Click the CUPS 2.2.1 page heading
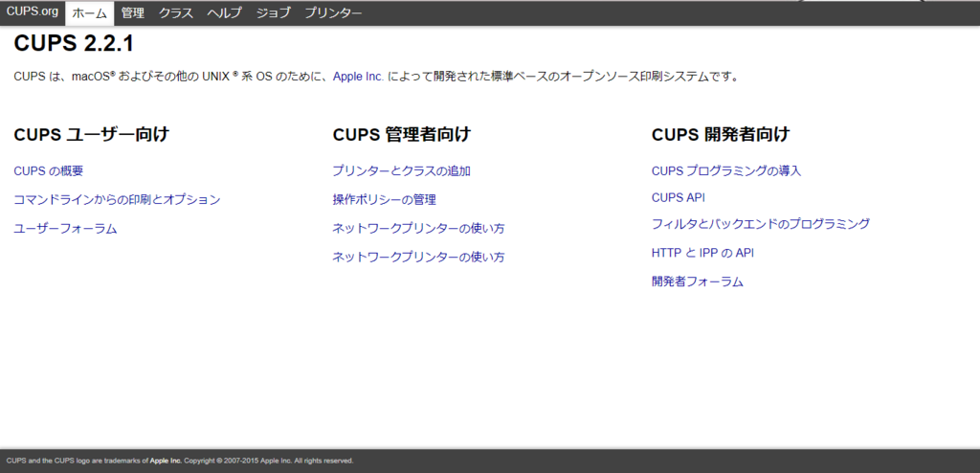This screenshot has height=473, width=980. [73, 44]
